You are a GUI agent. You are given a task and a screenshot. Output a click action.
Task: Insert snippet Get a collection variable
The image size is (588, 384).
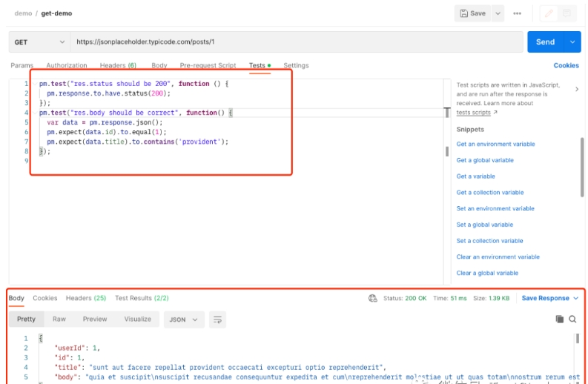pos(489,193)
